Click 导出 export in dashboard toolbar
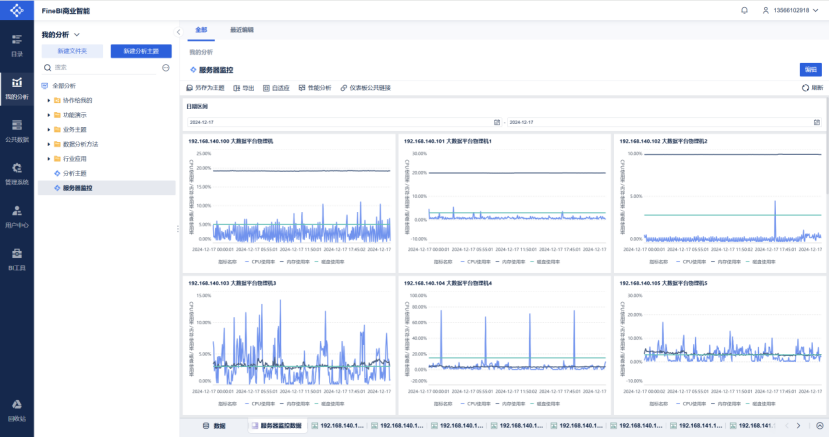The height and width of the screenshot is (437, 830). 244,88
